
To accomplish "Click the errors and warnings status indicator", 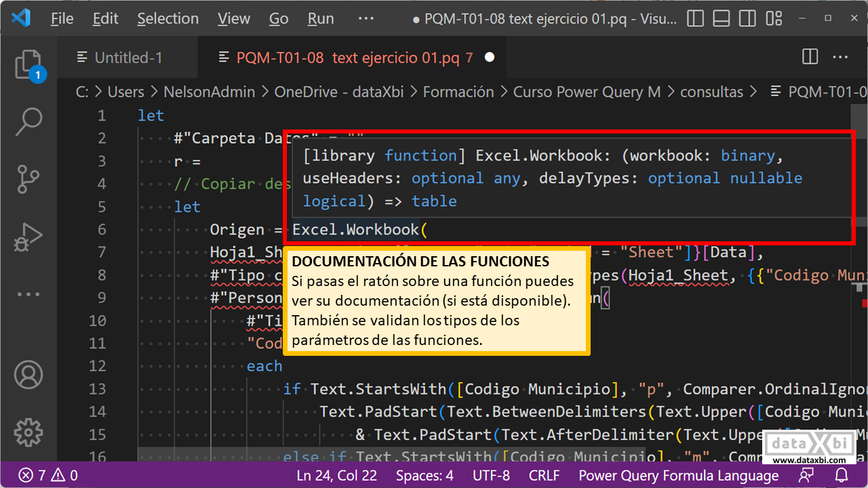I will click(x=47, y=475).
